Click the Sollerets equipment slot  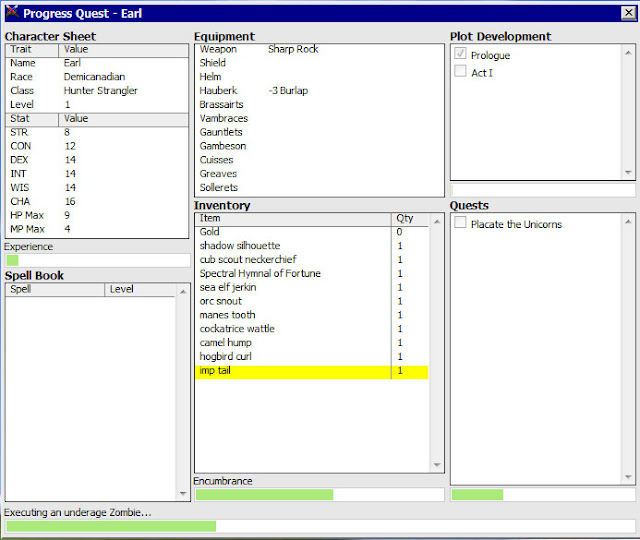pyautogui.click(x=319, y=188)
